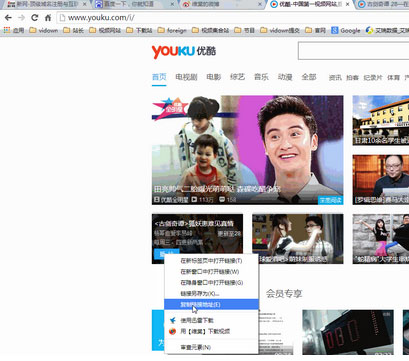Open the 罗辑思维 video thumbnail
This screenshot has height=361, width=409.
pyautogui.click(x=381, y=180)
